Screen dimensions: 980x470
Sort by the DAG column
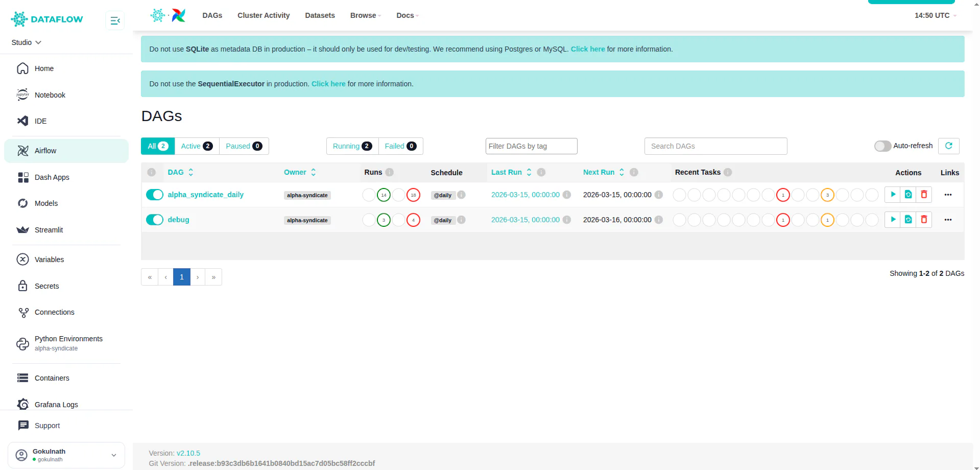(x=180, y=172)
